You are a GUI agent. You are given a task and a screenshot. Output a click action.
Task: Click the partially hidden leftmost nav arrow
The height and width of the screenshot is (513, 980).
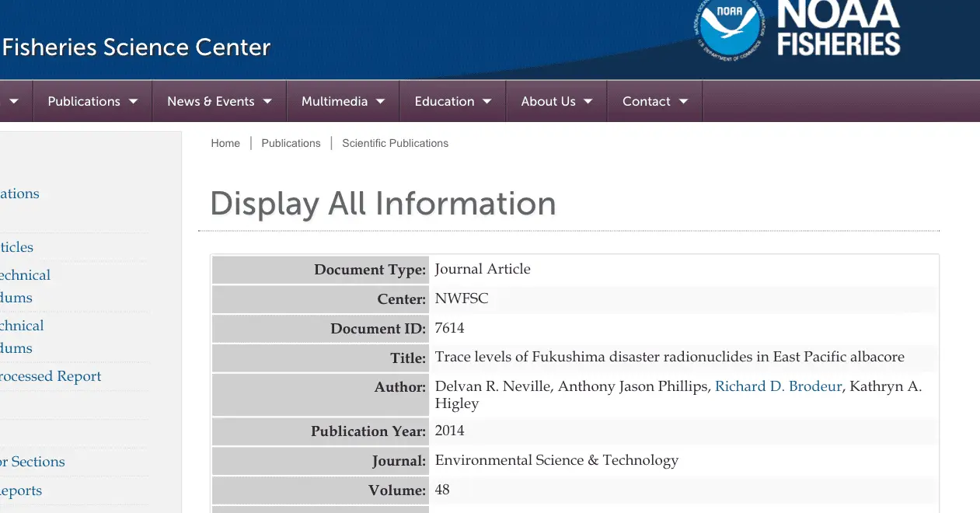[x=13, y=102]
